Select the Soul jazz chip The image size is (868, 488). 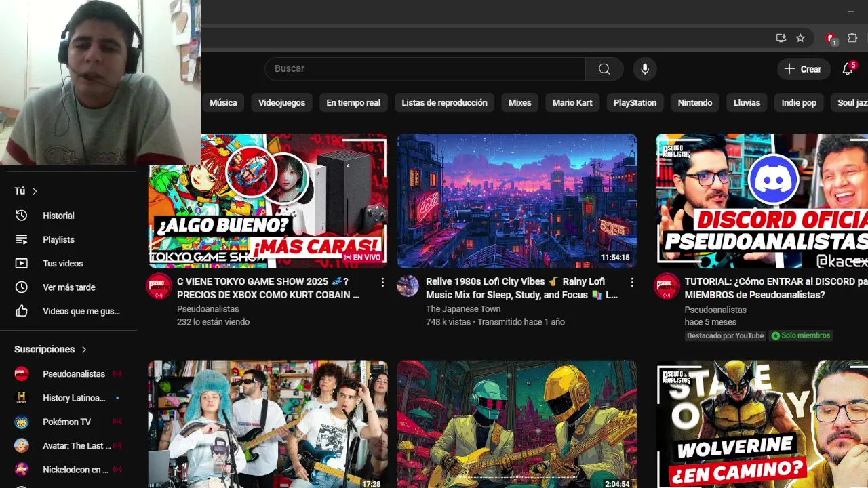pos(850,102)
